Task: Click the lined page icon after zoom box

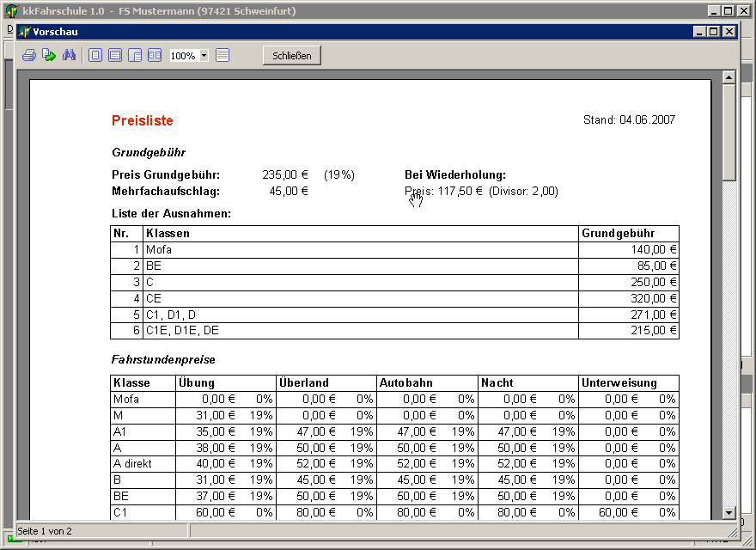Action: (223, 55)
